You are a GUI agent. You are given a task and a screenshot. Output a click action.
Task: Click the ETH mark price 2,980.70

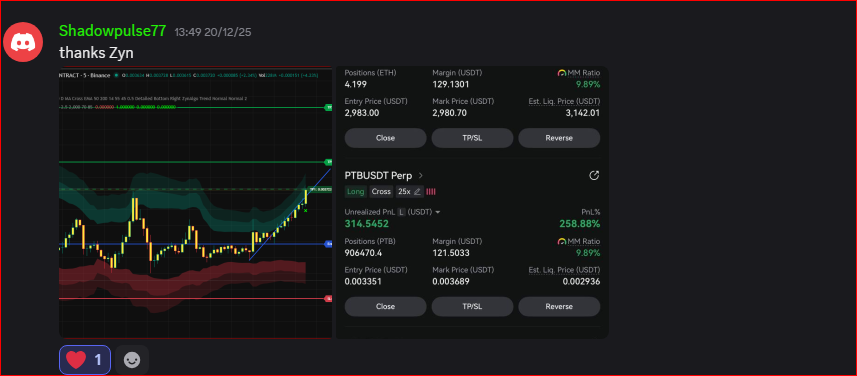(x=449, y=113)
